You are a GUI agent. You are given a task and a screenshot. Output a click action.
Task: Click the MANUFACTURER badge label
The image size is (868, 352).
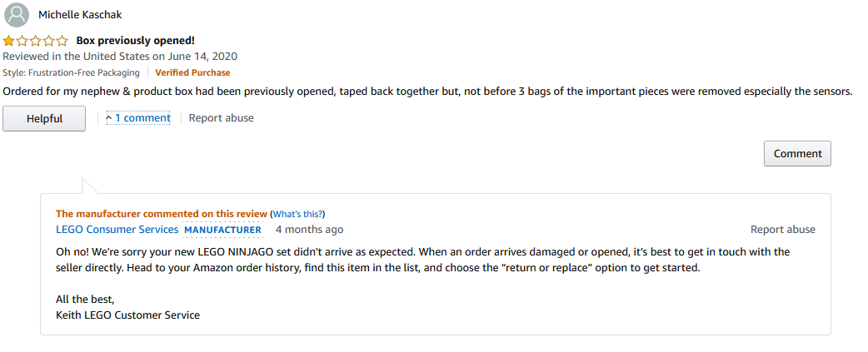point(222,230)
